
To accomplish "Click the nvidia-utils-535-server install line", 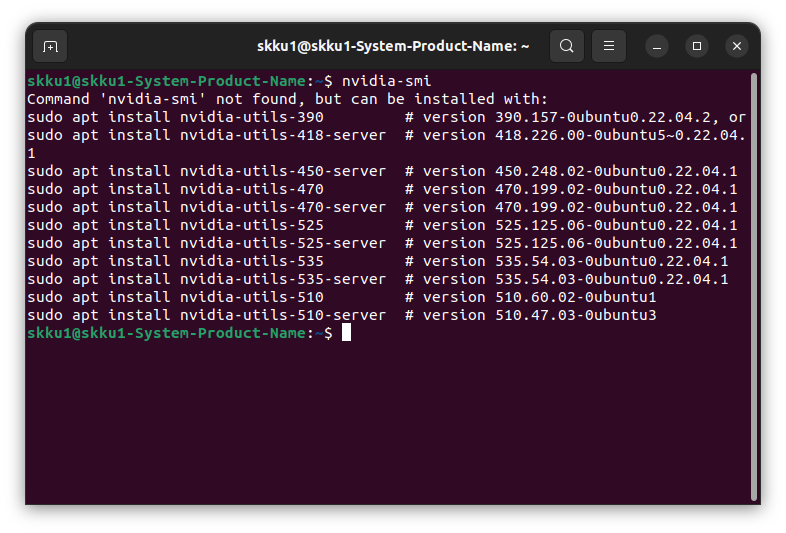I will pos(377,280).
